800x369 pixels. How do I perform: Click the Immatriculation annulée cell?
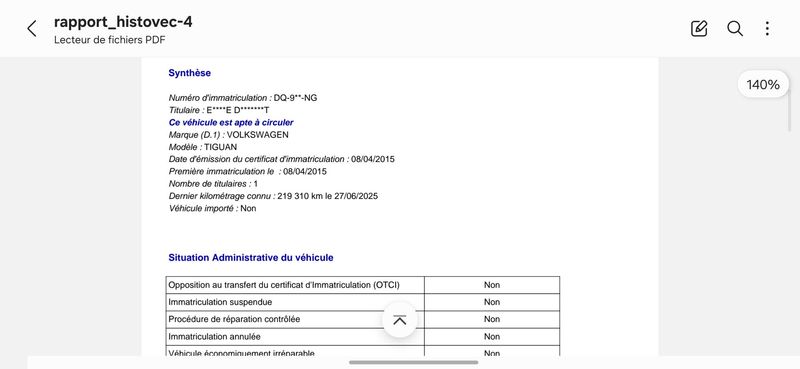click(x=295, y=337)
